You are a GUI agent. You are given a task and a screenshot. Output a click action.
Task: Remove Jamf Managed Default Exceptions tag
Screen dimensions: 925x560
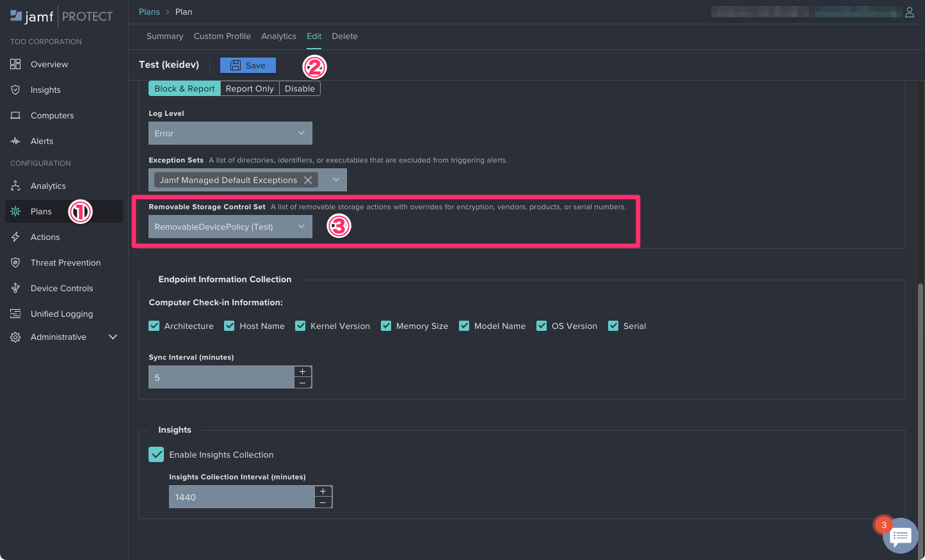tap(308, 180)
